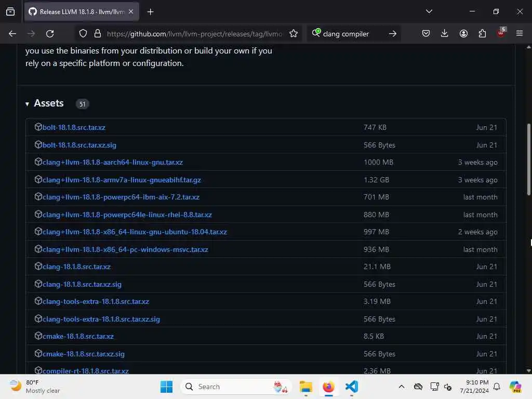Screen dimensions: 532x399
Task: Click the scrollbar down arrow
Action: coord(528,370)
